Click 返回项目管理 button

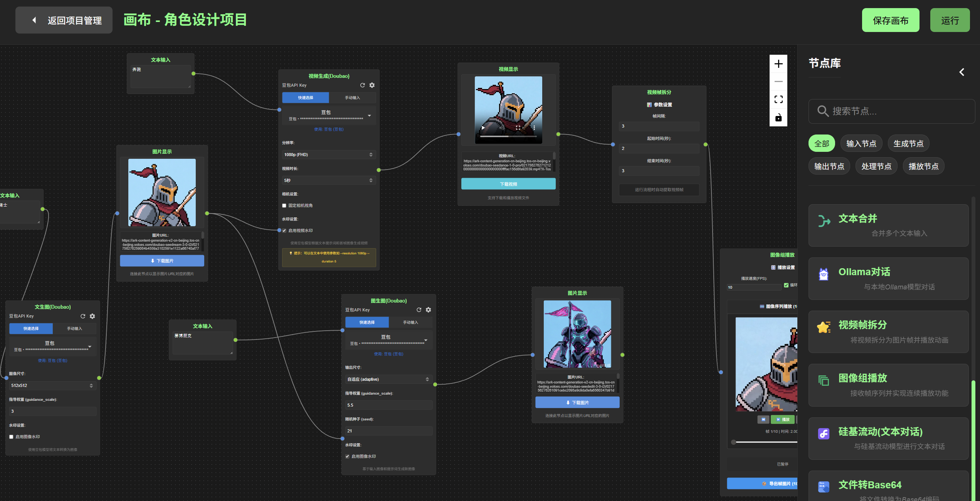point(64,20)
